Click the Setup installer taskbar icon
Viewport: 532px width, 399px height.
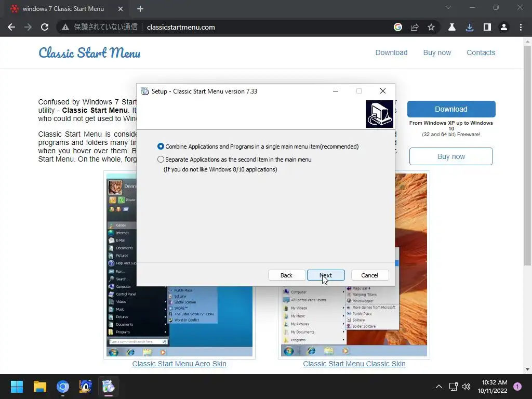click(109, 387)
